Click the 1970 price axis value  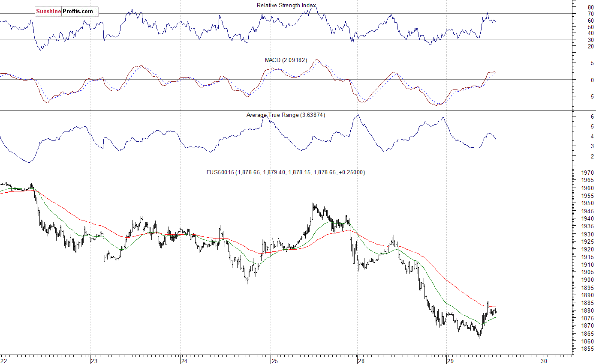point(587,173)
